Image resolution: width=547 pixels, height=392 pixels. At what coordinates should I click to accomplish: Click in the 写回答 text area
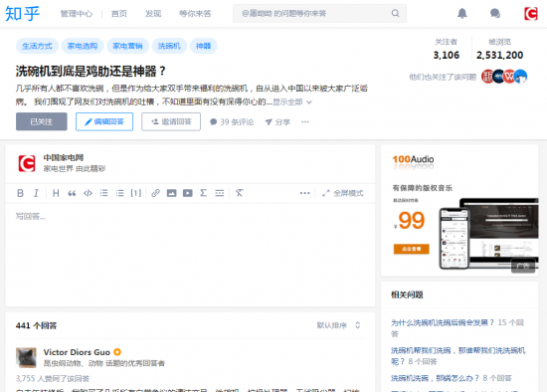click(190, 255)
